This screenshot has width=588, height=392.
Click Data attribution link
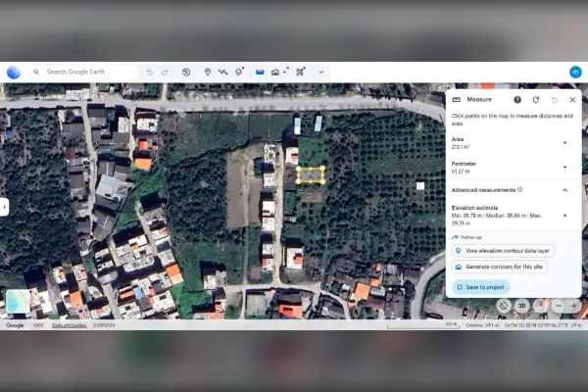pyautogui.click(x=69, y=325)
